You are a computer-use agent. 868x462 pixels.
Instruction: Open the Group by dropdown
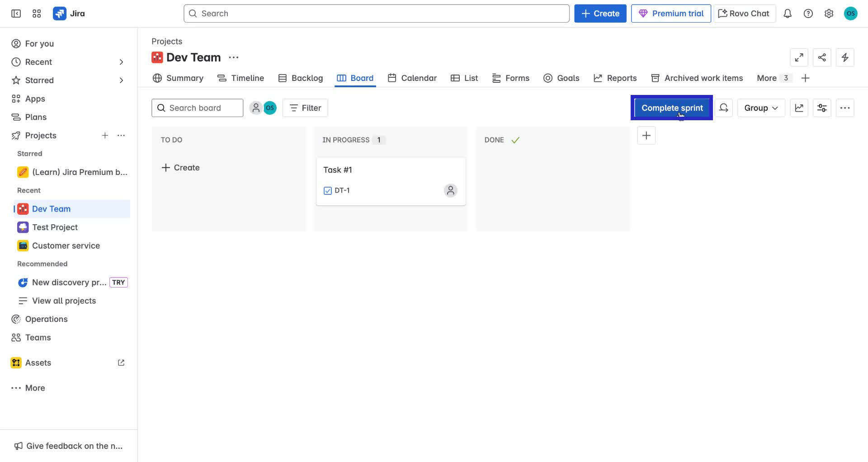[x=760, y=108]
